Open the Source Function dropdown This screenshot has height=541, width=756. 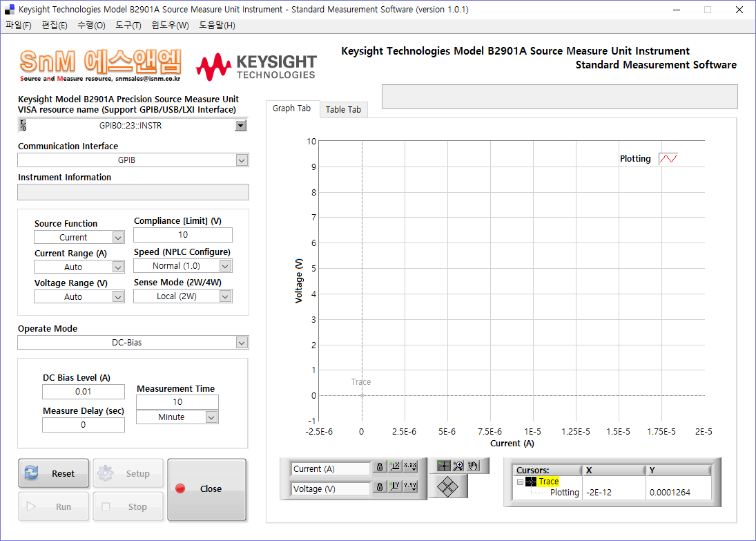pos(118,238)
